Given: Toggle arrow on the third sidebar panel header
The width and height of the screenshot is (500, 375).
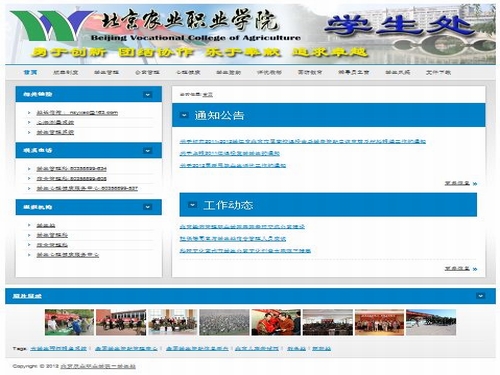Looking at the screenshot, I should pos(147,207).
